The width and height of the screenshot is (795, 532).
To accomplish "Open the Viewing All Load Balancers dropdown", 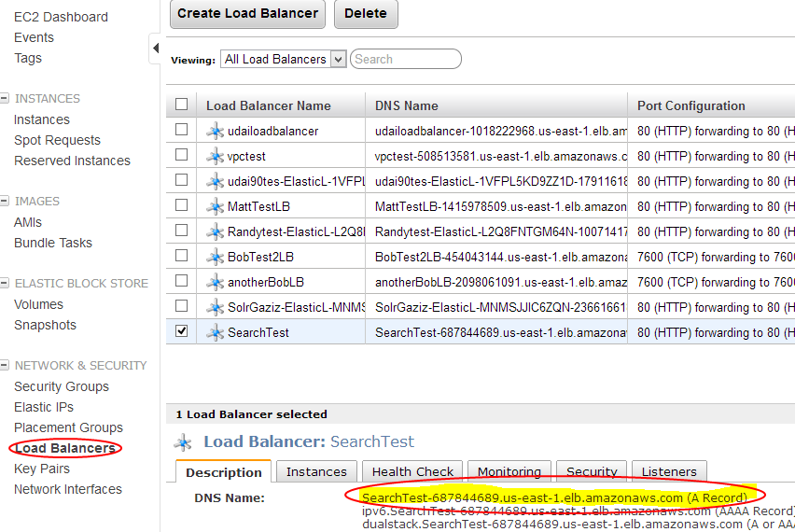I will point(283,60).
